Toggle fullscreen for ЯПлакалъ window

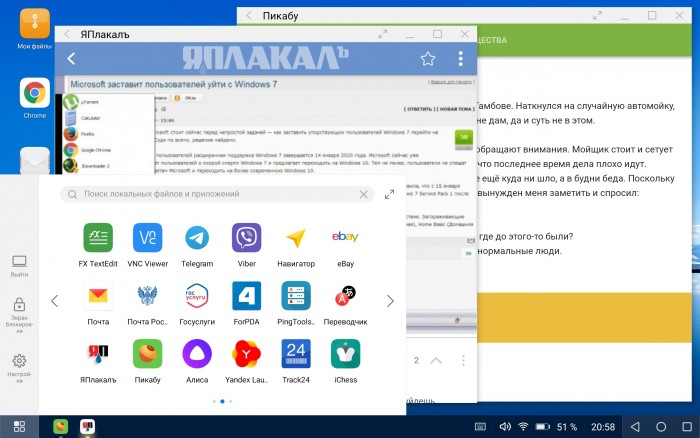(x=383, y=34)
